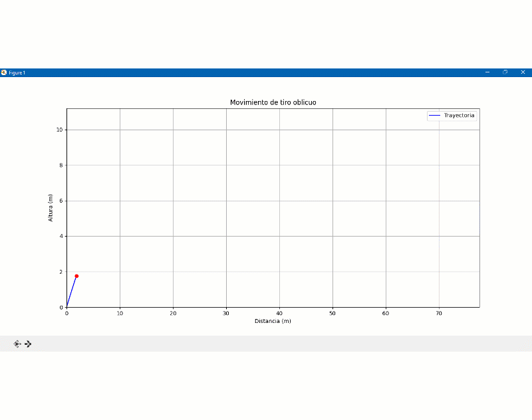Click the blue trajectory line segment
Image resolution: width=532 pixels, height=420 pixels.
click(x=71, y=292)
